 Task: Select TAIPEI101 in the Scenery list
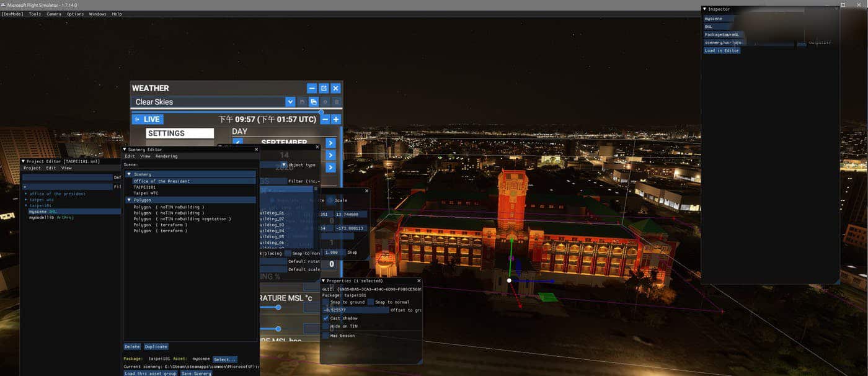pyautogui.click(x=144, y=187)
